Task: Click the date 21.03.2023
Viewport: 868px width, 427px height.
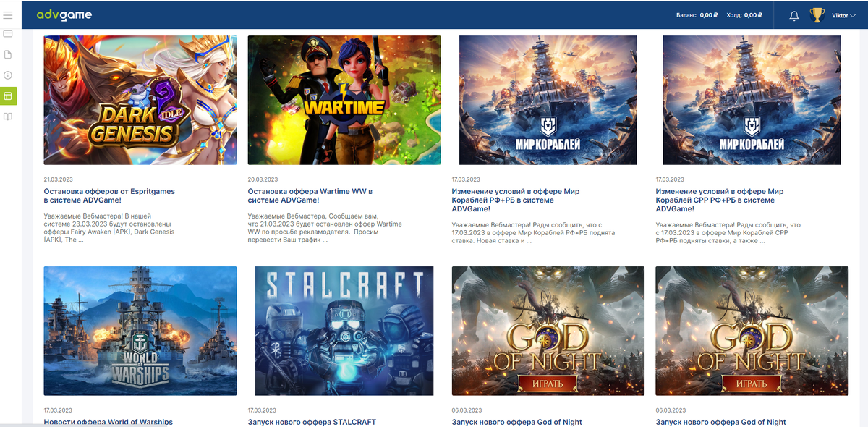Action: 58,179
